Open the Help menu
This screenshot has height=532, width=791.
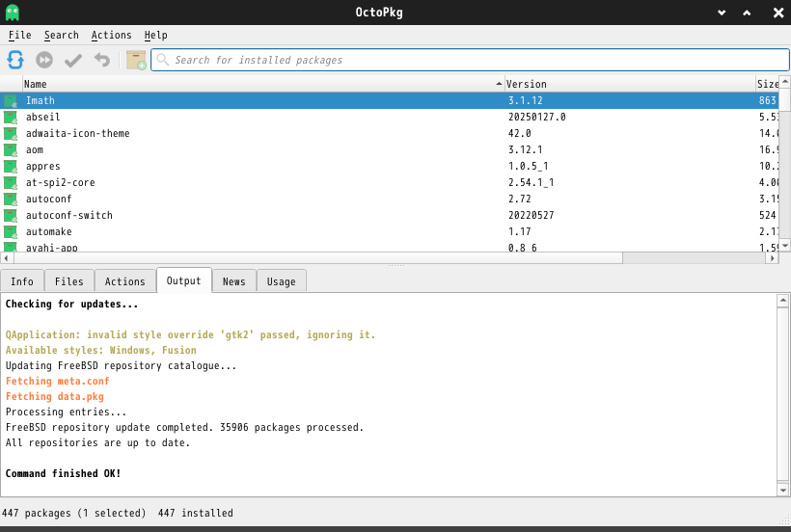(x=155, y=35)
